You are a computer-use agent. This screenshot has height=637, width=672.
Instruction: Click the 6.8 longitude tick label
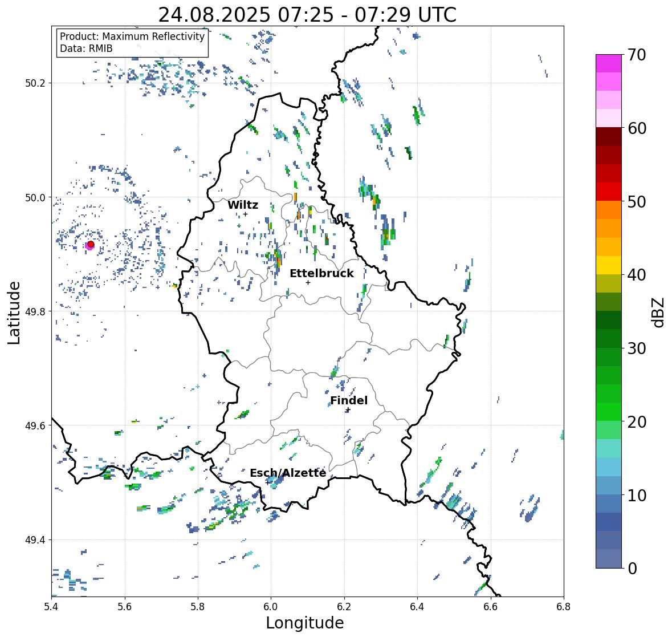click(564, 606)
